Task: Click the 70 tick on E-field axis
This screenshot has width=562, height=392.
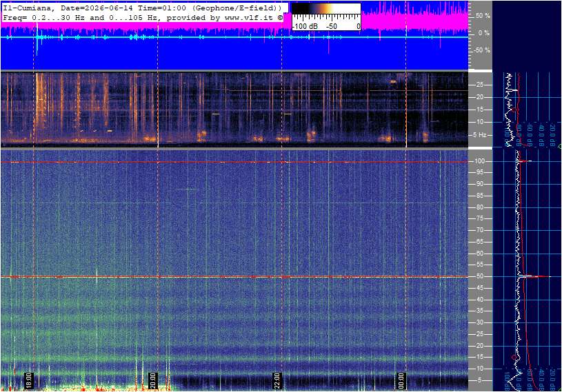Action: [x=479, y=230]
